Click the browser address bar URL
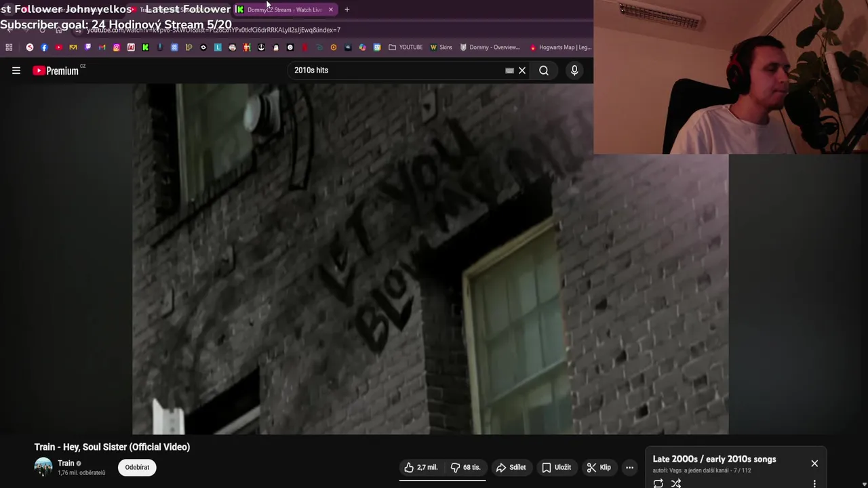 pos(214,30)
